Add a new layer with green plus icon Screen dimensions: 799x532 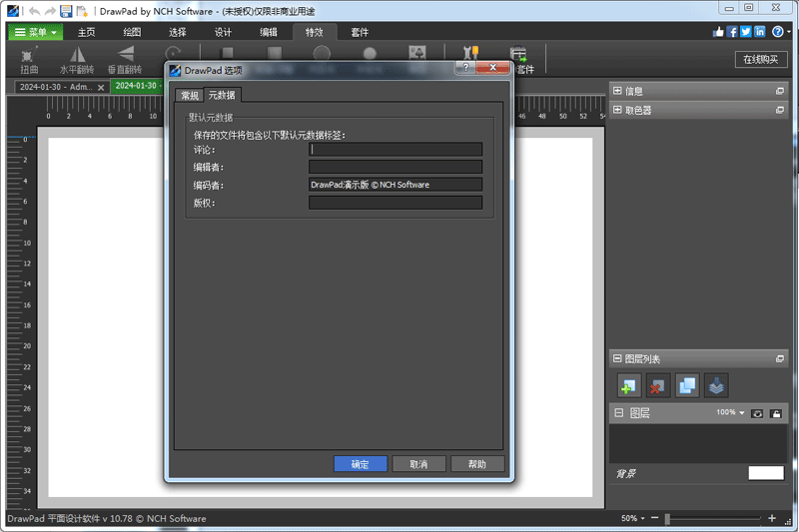(629, 385)
